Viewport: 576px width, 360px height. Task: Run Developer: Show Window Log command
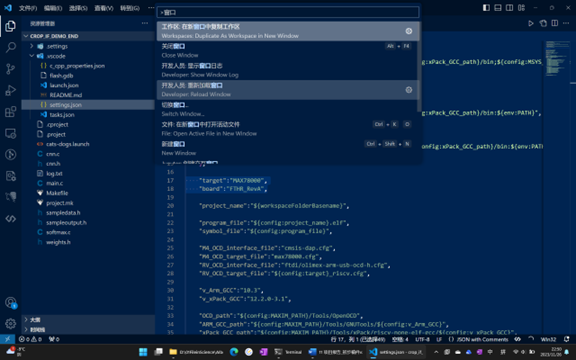coord(287,70)
